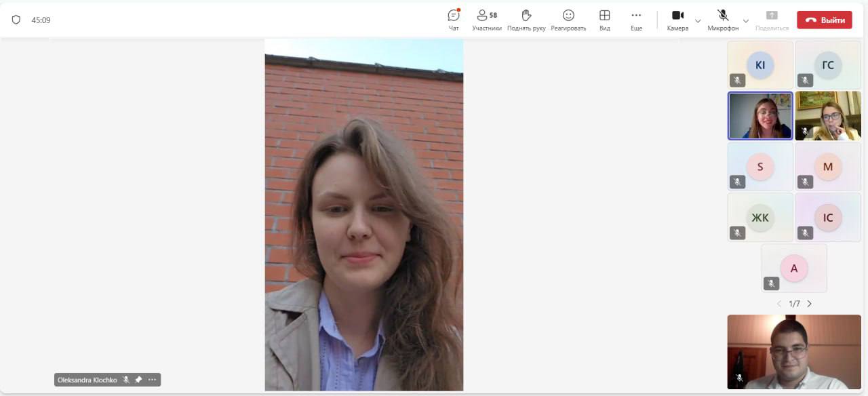Select the KI participant tile
868x396 pixels.
click(x=760, y=65)
